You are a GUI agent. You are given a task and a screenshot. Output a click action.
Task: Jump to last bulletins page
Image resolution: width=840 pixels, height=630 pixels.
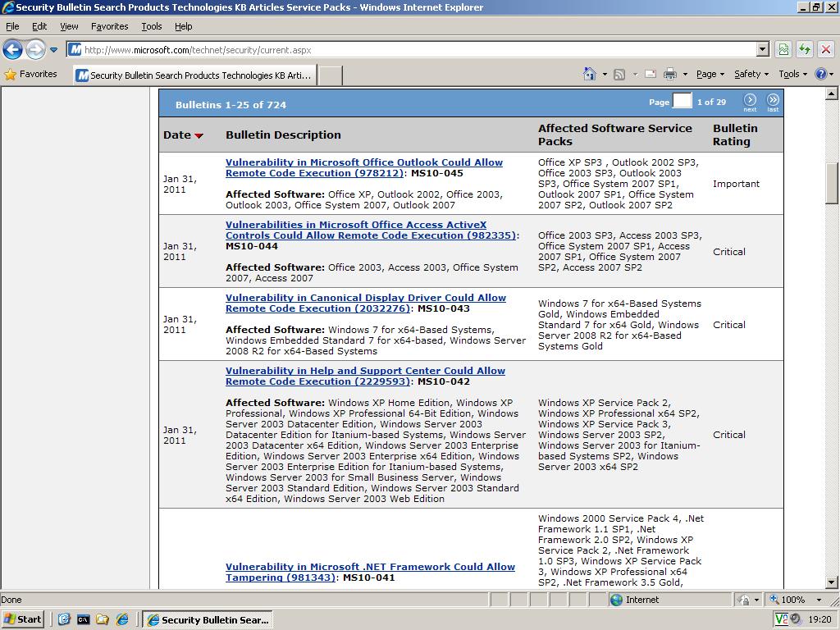(x=773, y=103)
